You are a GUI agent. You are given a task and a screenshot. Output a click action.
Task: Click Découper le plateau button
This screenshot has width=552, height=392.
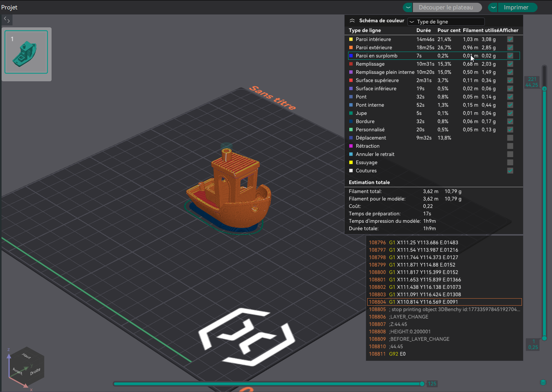click(x=446, y=7)
